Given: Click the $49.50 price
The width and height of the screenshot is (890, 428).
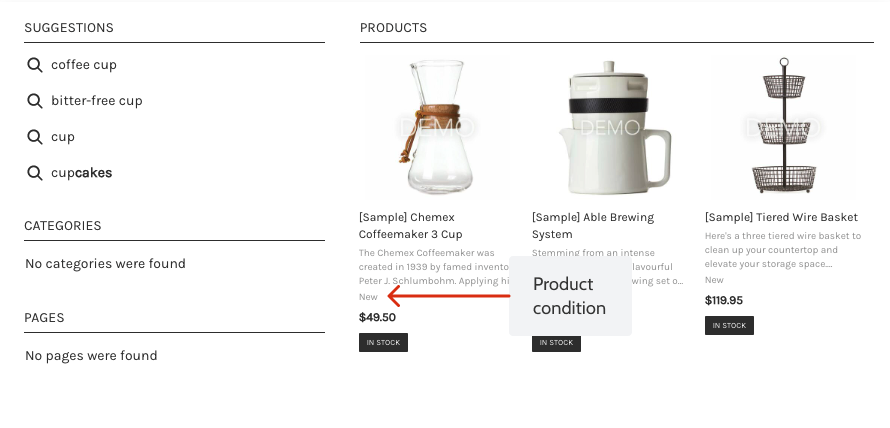Looking at the screenshot, I should pos(377,317).
